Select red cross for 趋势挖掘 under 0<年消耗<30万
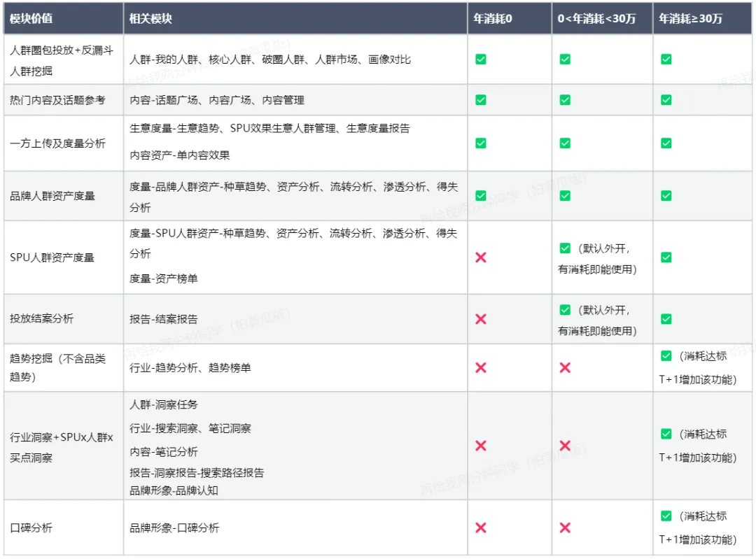This screenshot has width=756, height=559. [x=565, y=367]
